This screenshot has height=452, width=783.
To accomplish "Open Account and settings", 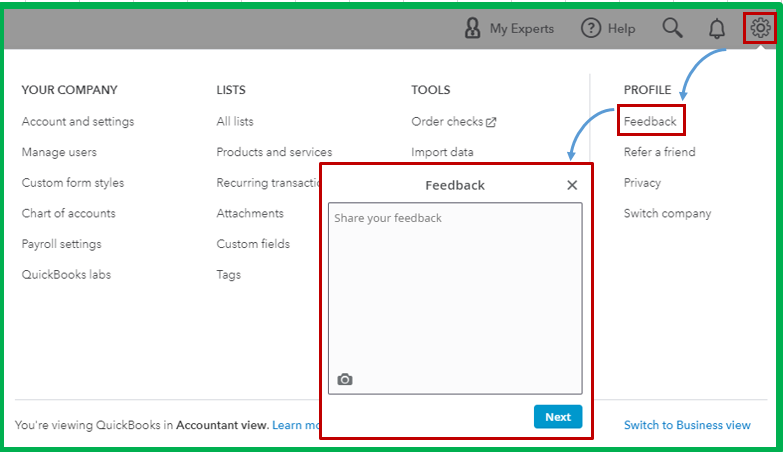I will click(78, 121).
